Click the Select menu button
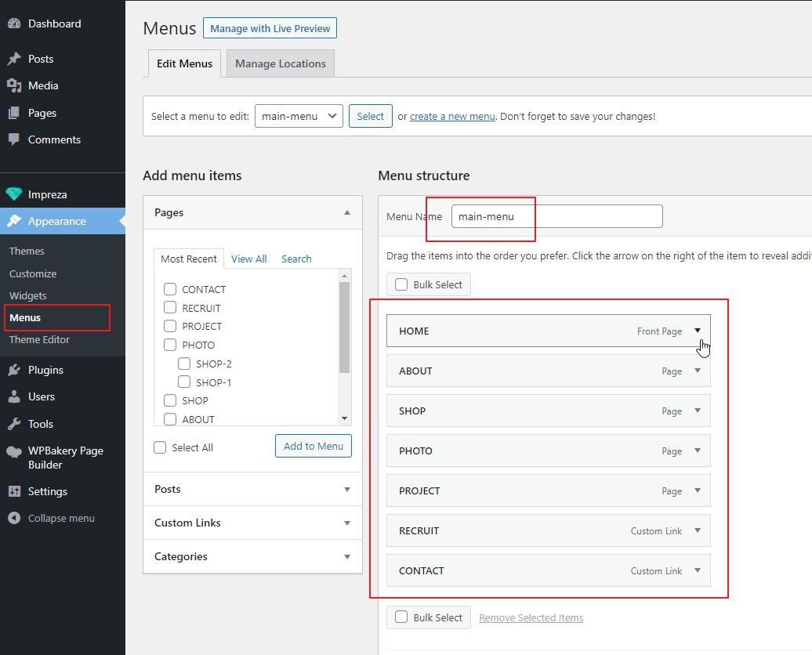812x655 pixels. [370, 116]
